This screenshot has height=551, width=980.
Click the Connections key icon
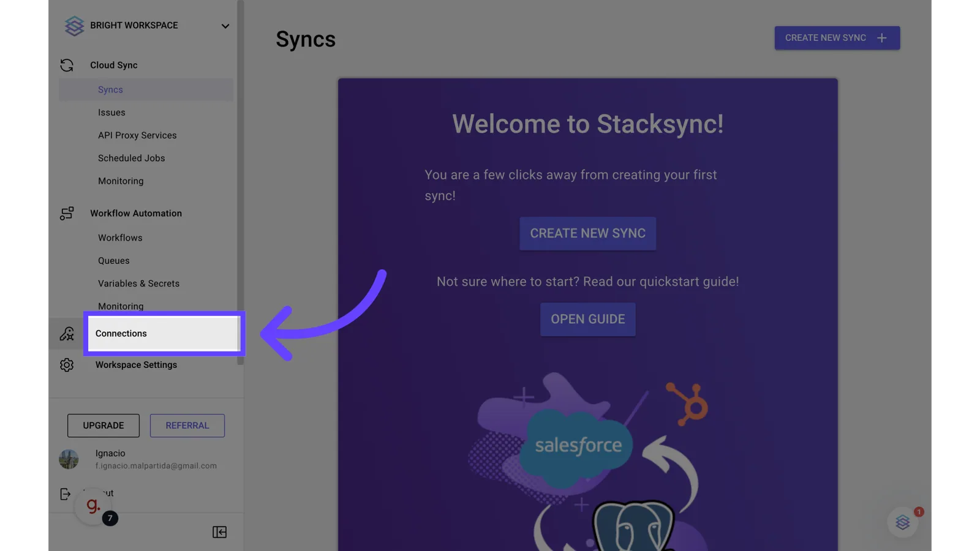(x=67, y=334)
